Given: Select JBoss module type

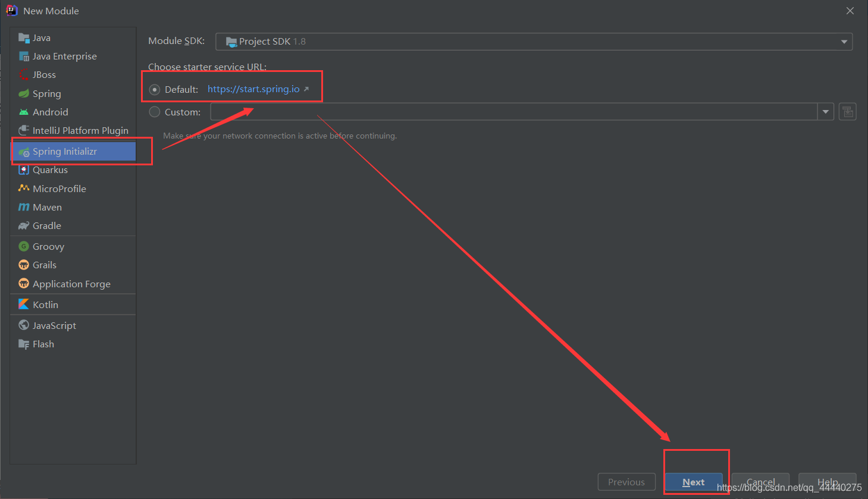Looking at the screenshot, I should coord(73,75).
